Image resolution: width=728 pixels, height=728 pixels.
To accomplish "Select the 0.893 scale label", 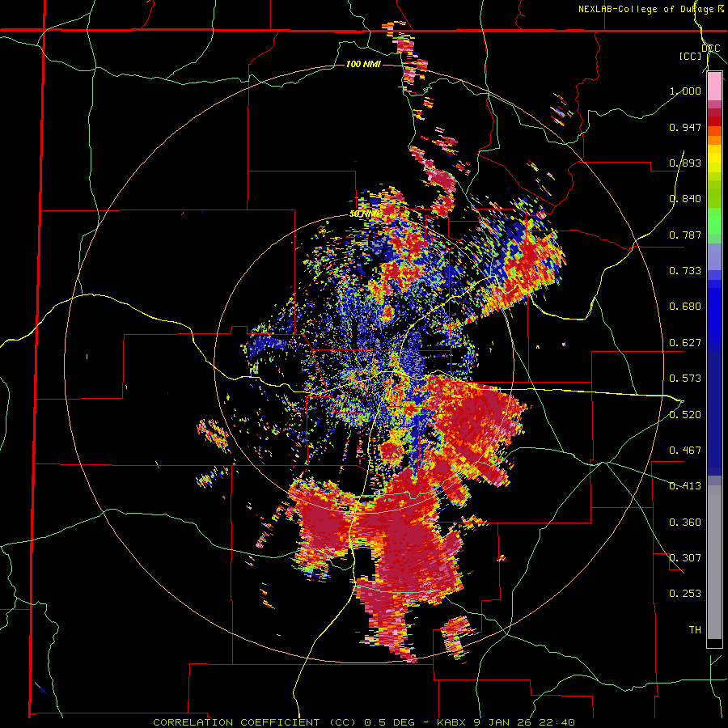I will (685, 163).
